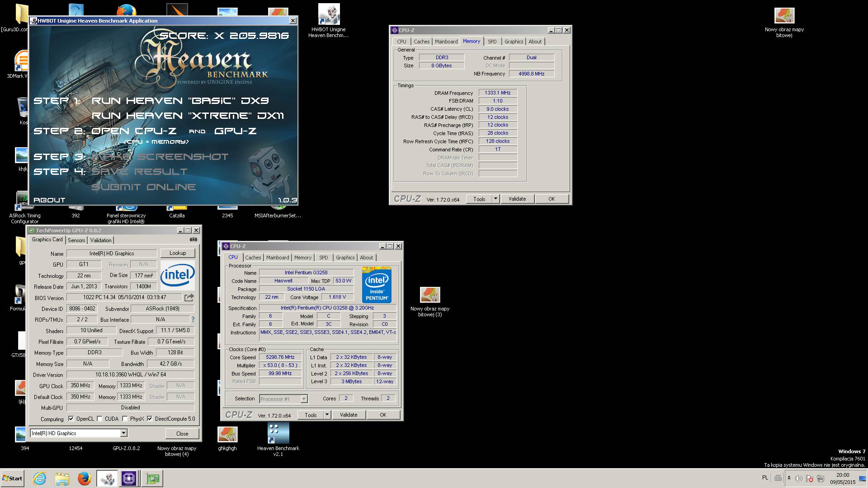Click the Driver Version field in GPU-Z
Viewport: 868px width, 488px height.
130,375
